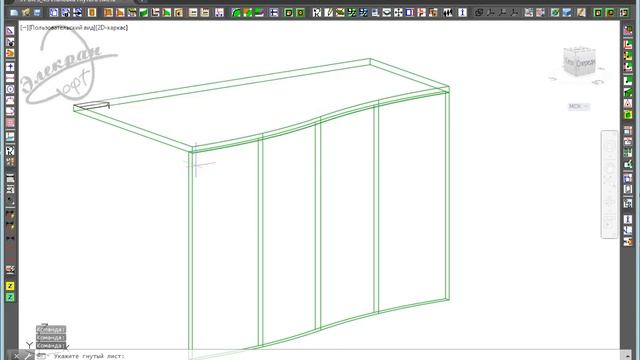
Task: Click the dark 3D boxes icon
Action: tap(479, 13)
